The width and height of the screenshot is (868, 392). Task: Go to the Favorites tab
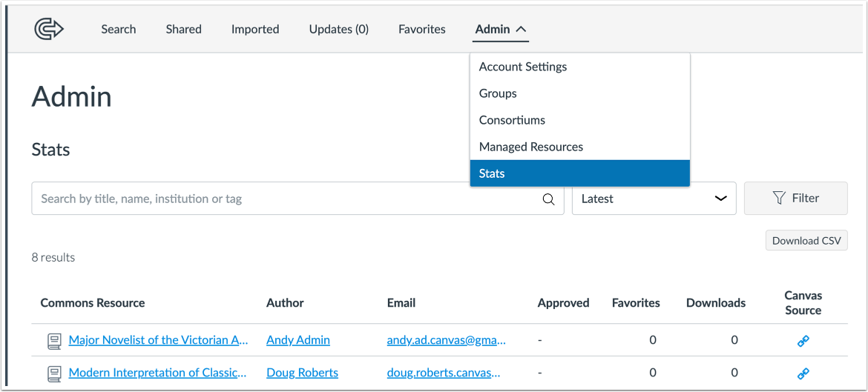pyautogui.click(x=422, y=30)
